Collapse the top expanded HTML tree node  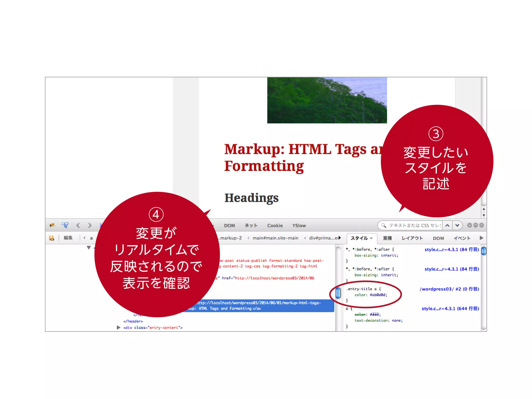coord(89,248)
